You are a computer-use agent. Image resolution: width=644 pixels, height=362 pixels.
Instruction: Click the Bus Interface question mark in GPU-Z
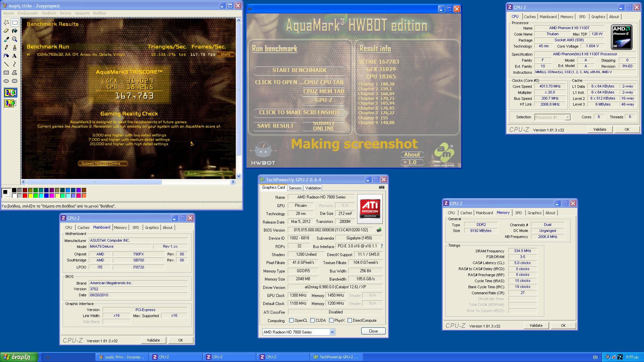tap(381, 246)
